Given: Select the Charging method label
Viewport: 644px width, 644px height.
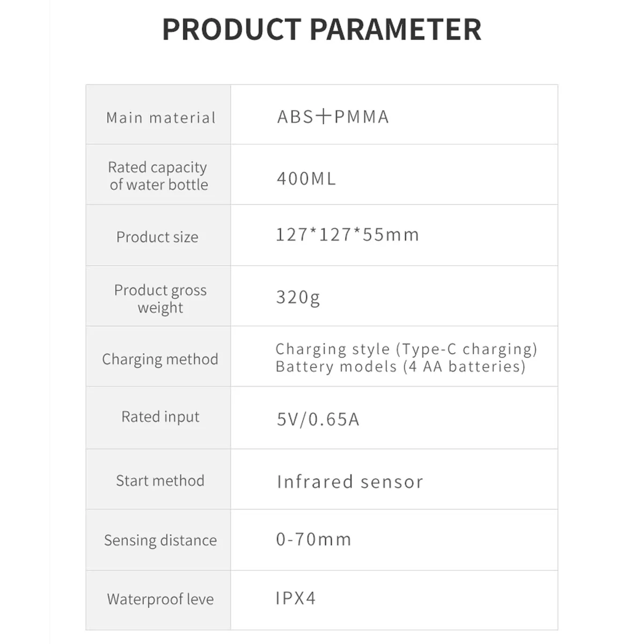Looking at the screenshot, I should 160,359.
